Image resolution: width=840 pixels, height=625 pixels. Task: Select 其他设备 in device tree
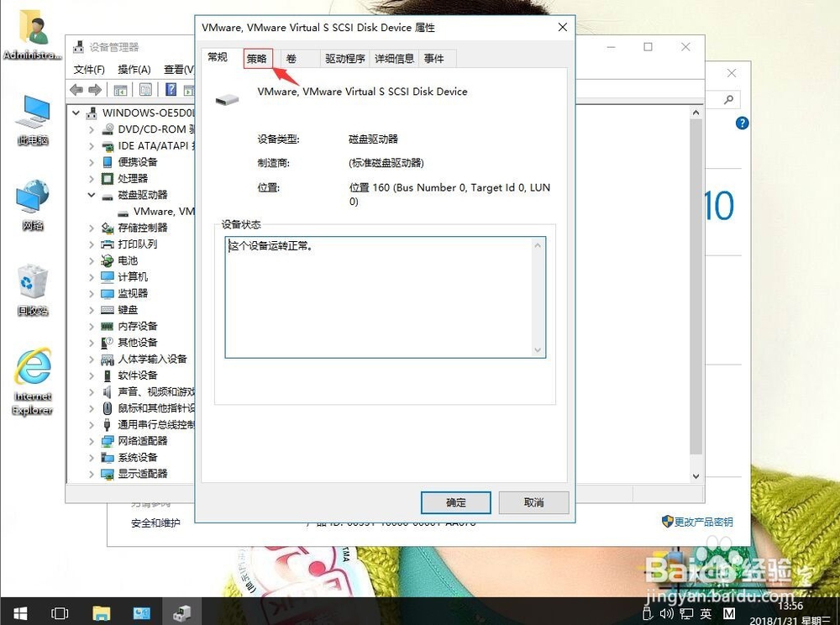[138, 342]
